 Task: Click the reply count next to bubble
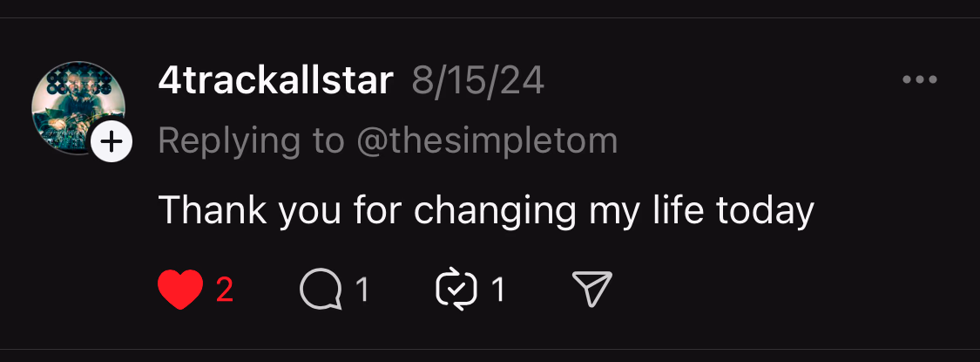point(362,290)
